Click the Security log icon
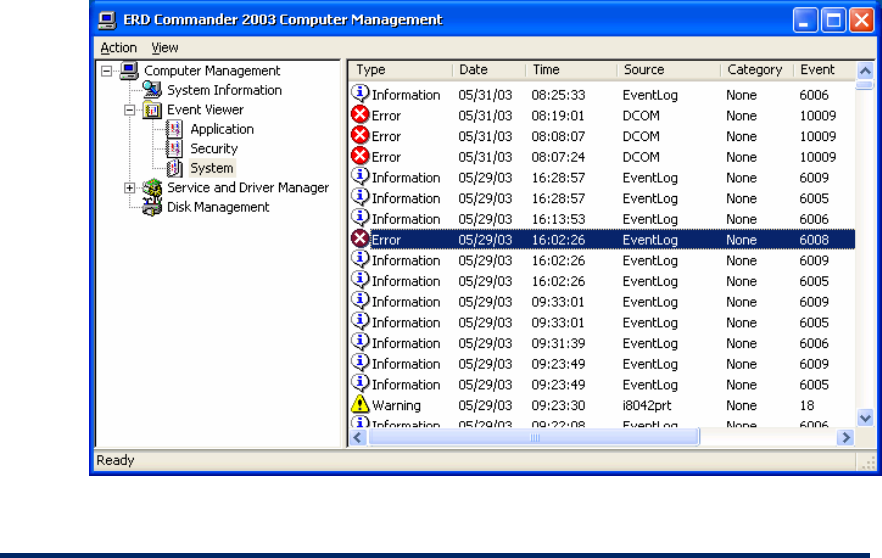This screenshot has height=558, width=882. pyautogui.click(x=175, y=148)
